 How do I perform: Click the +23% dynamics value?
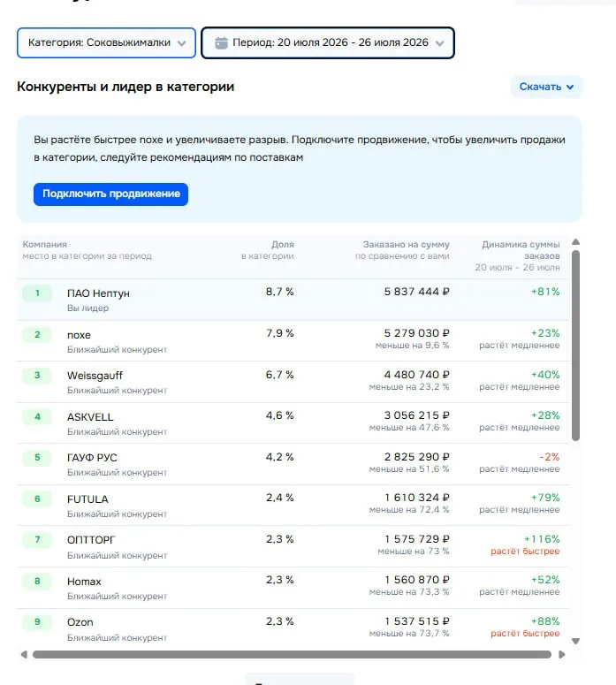point(545,333)
